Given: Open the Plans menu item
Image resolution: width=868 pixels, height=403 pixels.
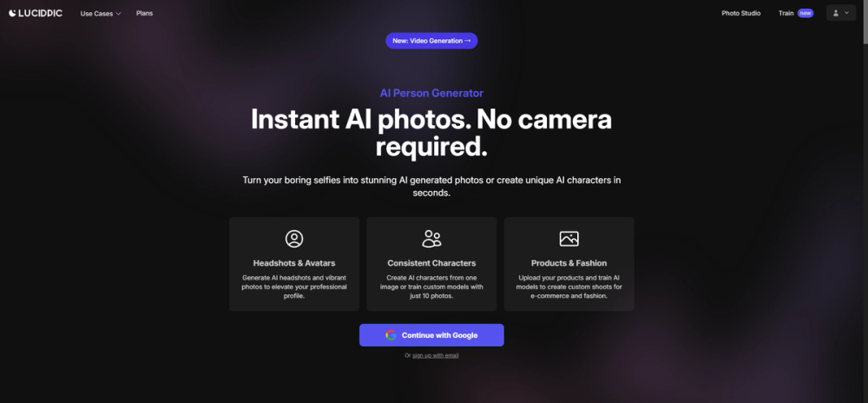Looking at the screenshot, I should click(x=144, y=13).
